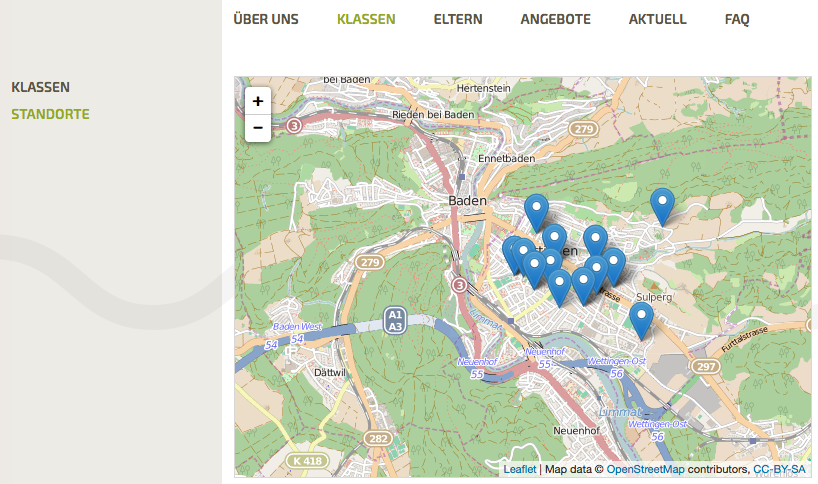This screenshot has height=484, width=818.
Task: Zoom in the map with plus button
Action: (258, 101)
